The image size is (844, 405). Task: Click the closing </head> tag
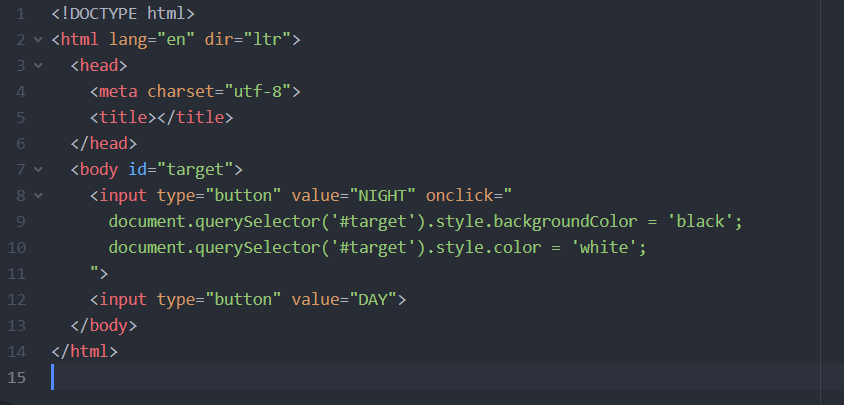[104, 143]
